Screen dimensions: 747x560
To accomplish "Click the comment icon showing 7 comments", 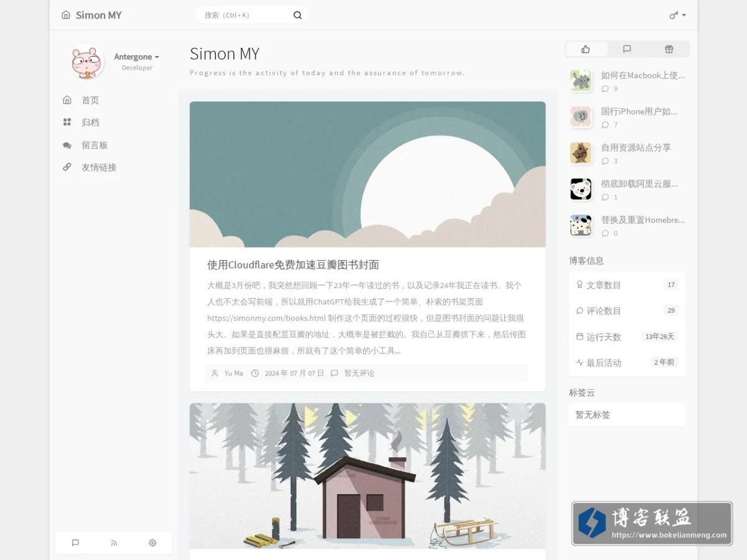I will click(605, 125).
